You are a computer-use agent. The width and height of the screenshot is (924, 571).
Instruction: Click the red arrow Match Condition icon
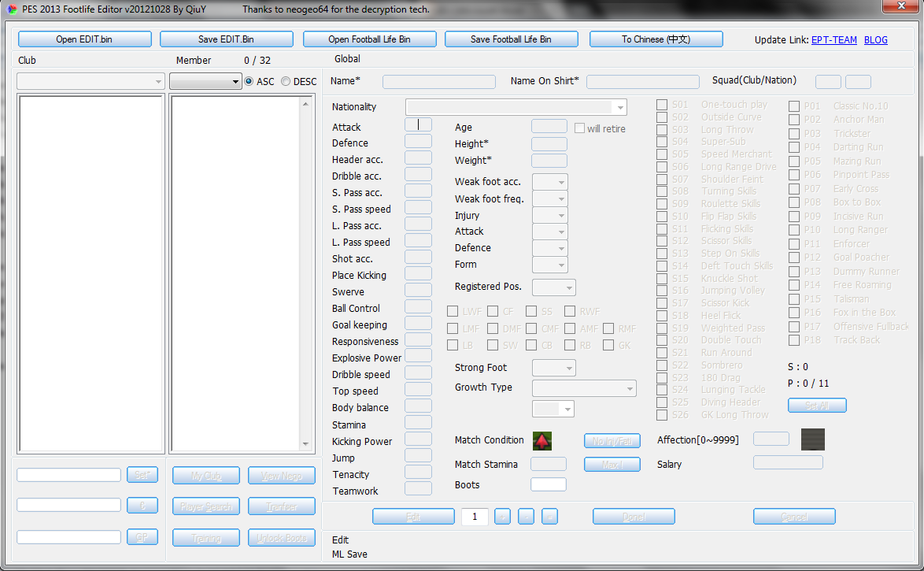[x=542, y=440]
